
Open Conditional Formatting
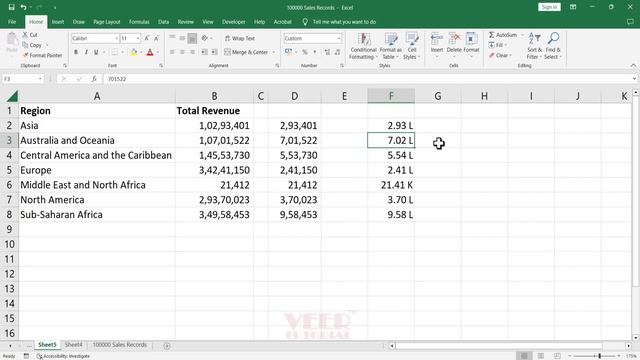(363, 46)
